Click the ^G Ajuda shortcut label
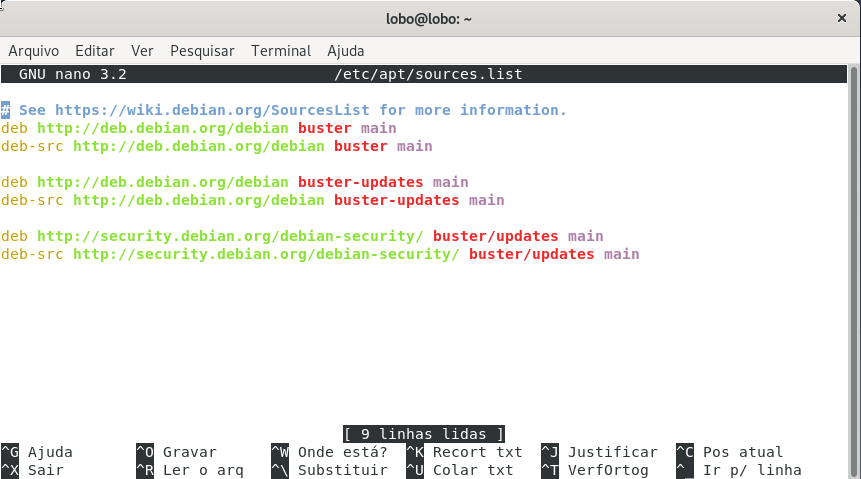This screenshot has height=479, width=861. pyautogui.click(x=37, y=452)
